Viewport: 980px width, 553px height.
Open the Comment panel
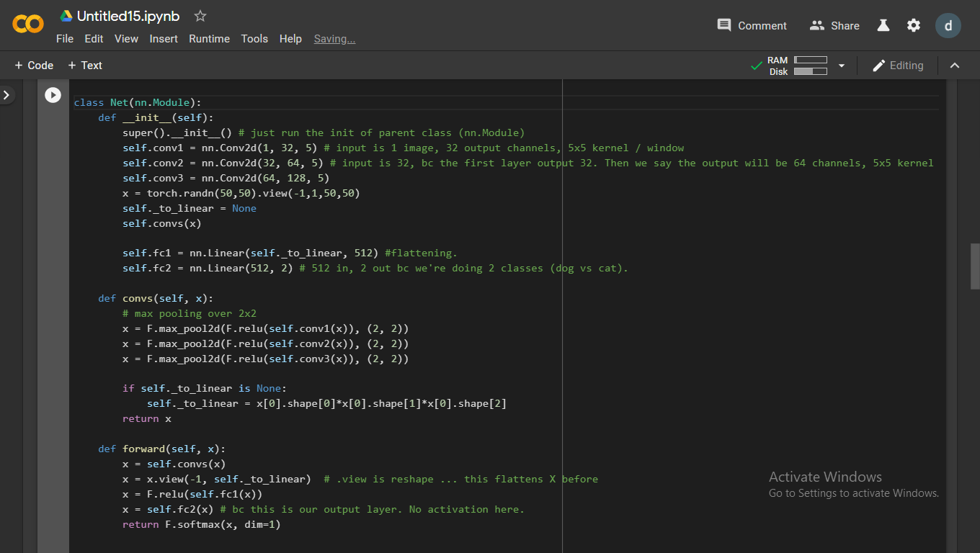[752, 25]
